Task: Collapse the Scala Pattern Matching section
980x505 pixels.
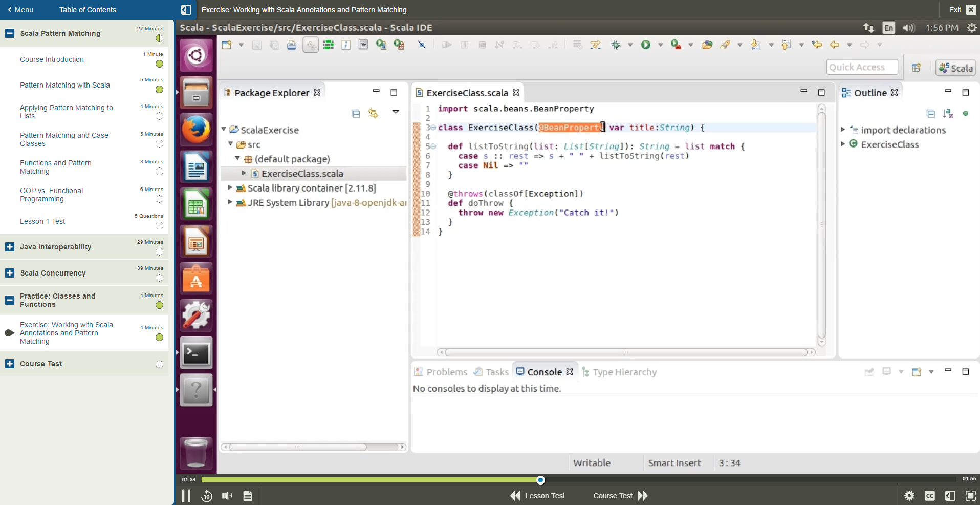Action: [x=10, y=33]
